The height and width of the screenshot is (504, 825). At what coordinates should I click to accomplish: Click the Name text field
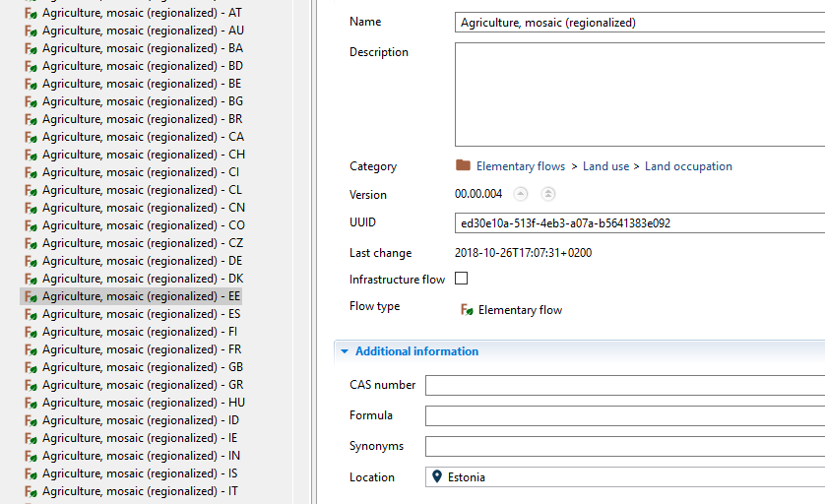point(640,23)
